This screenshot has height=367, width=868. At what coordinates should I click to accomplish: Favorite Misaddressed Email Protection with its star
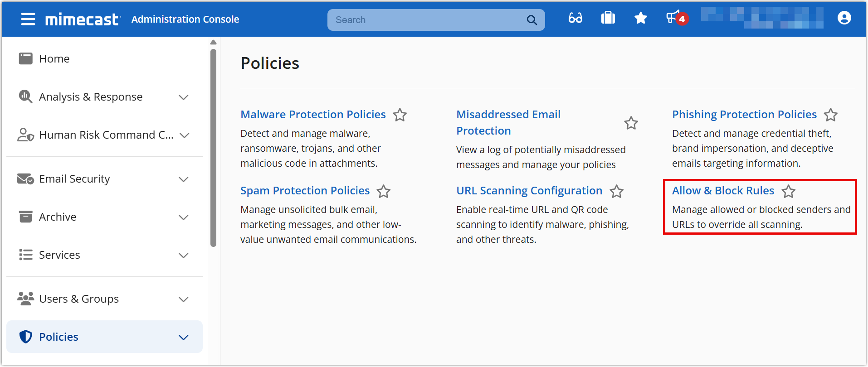click(x=631, y=123)
